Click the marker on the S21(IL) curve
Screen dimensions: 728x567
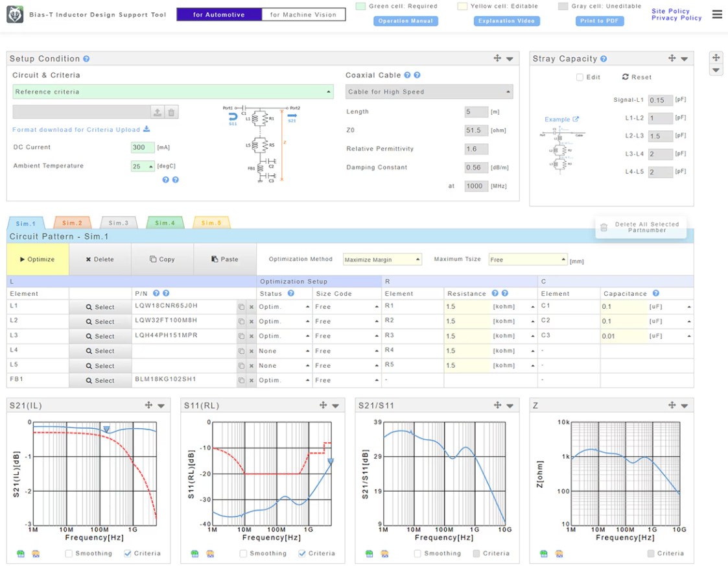pos(106,429)
